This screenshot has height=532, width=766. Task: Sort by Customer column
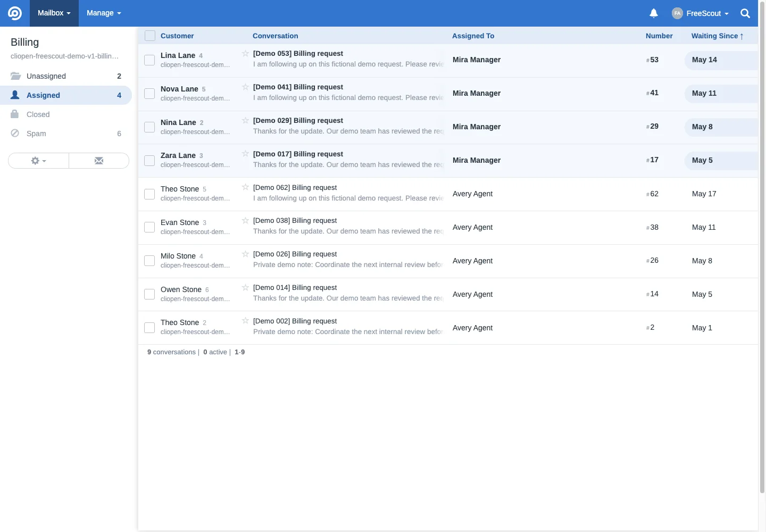(177, 36)
